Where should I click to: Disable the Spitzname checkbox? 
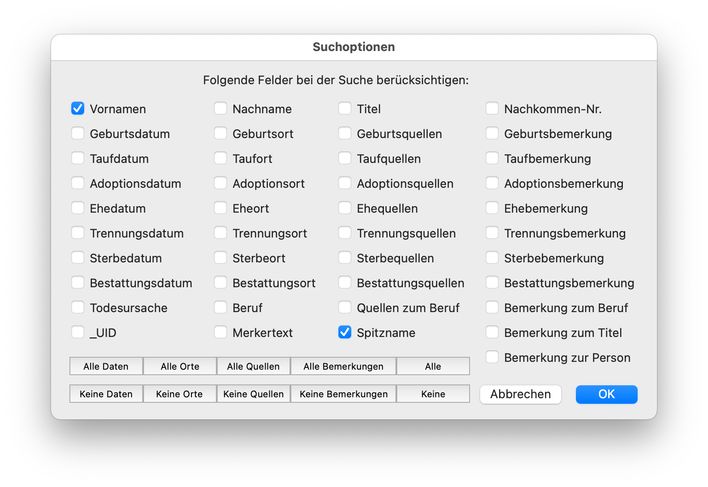[x=345, y=333]
